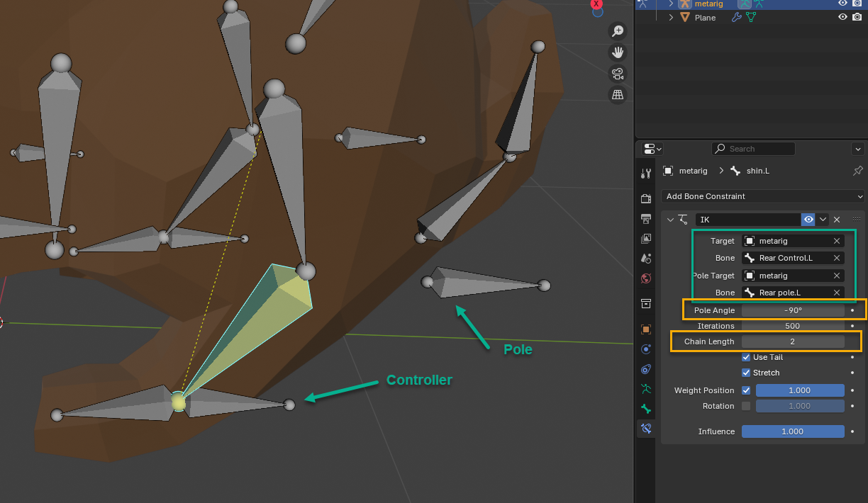Click the zoom view magnifier icon
The height and width of the screenshot is (503, 868).
pos(618,30)
